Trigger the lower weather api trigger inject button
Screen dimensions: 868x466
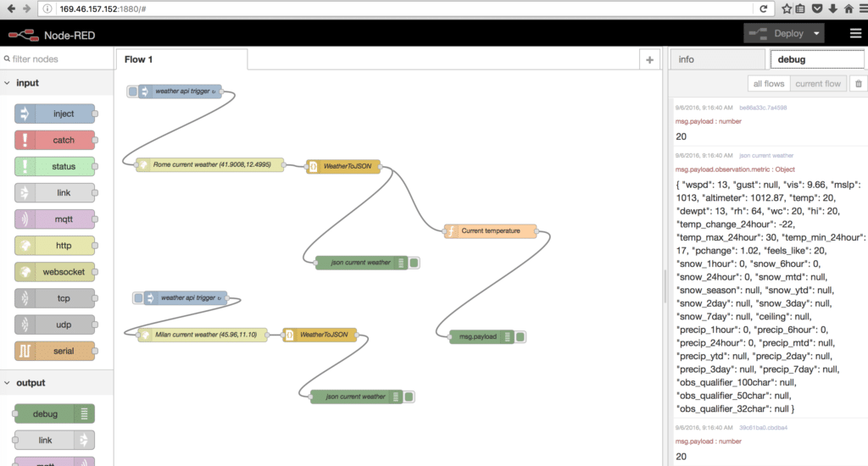tap(138, 298)
